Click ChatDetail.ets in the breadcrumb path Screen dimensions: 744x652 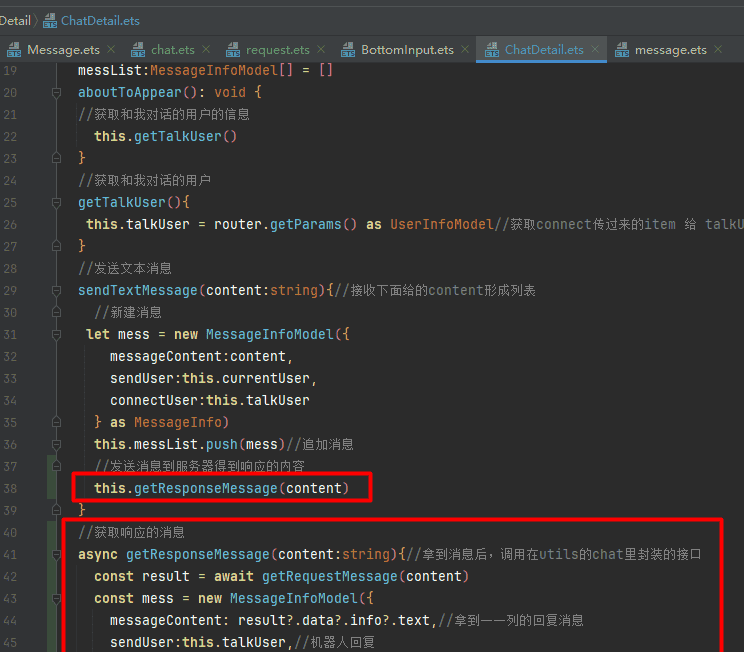(x=100, y=20)
